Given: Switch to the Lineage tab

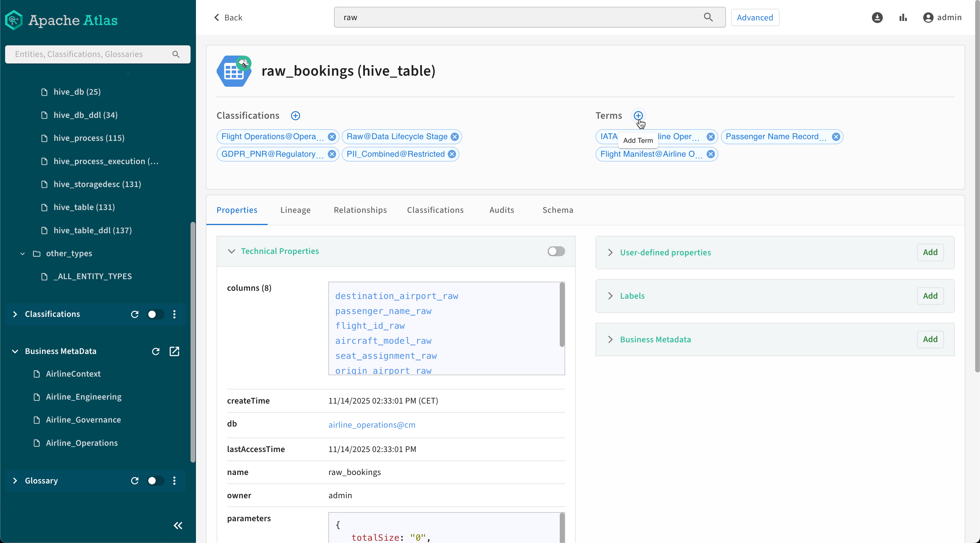Looking at the screenshot, I should pyautogui.click(x=295, y=210).
